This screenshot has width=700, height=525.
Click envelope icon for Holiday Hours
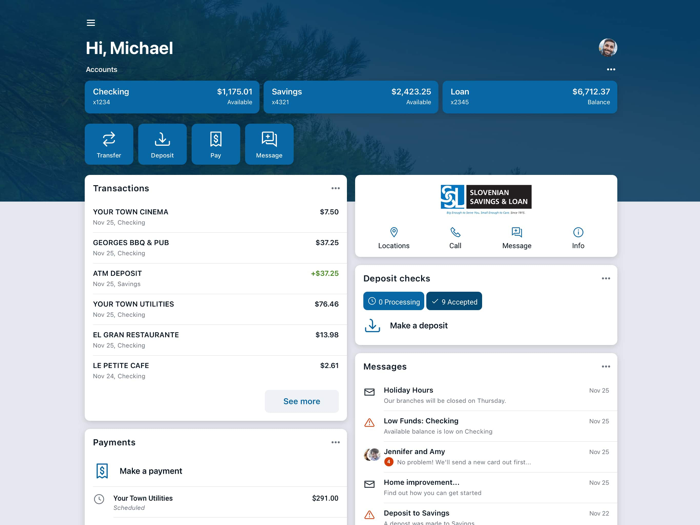pos(369,392)
